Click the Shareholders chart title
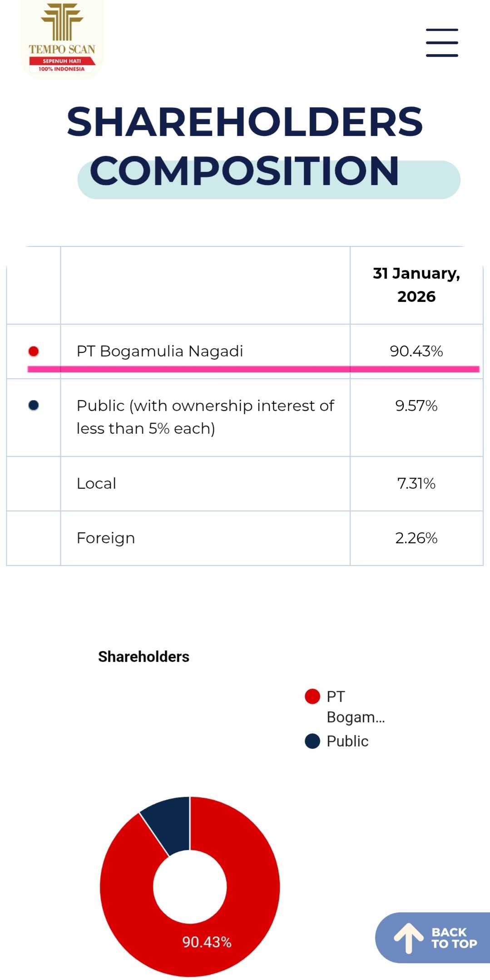 pyautogui.click(x=144, y=657)
